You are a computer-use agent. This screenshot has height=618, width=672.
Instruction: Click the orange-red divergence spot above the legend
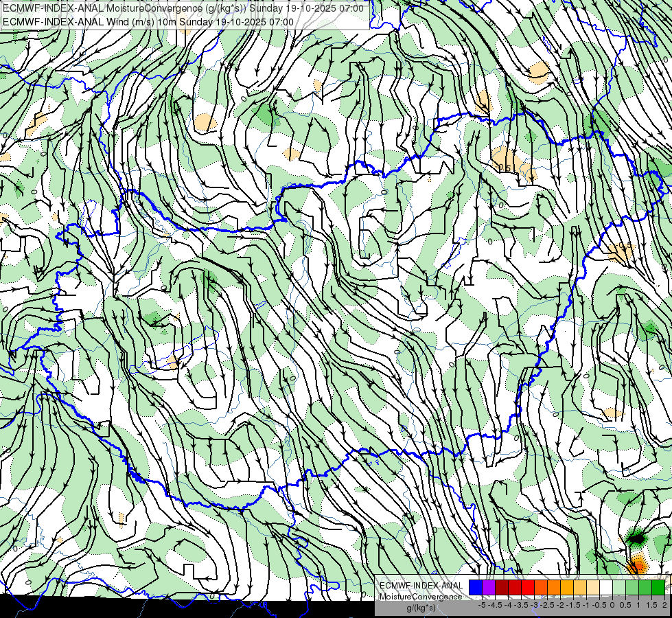pyautogui.click(x=638, y=565)
